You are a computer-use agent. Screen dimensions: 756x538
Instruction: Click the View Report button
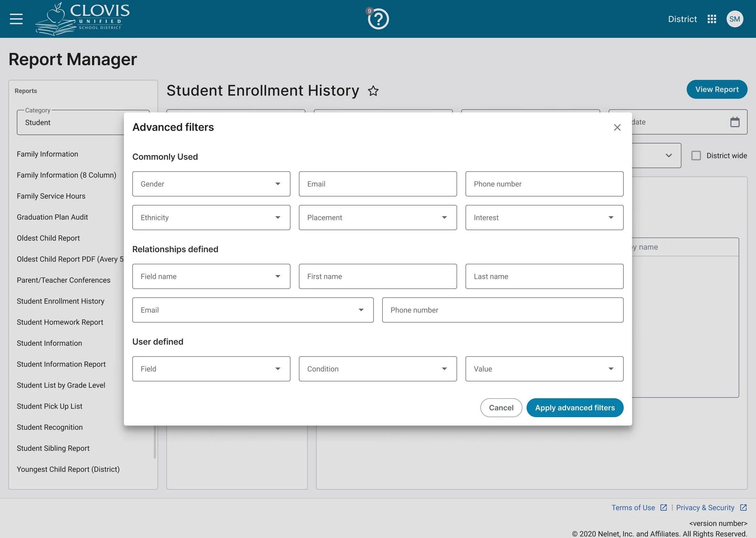[716, 89]
